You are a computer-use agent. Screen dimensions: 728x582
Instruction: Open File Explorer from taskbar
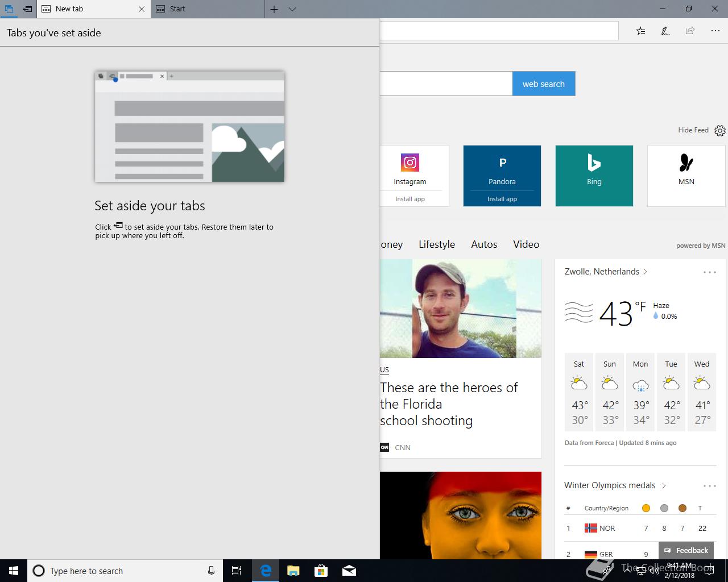293,571
